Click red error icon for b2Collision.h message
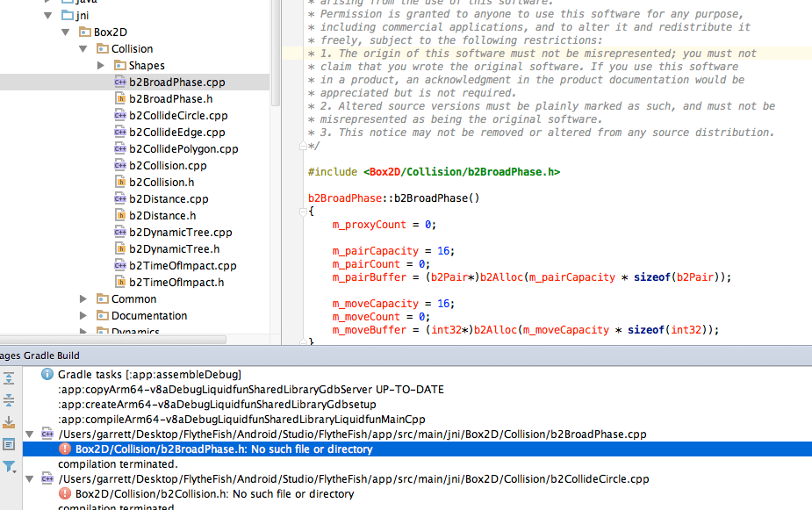 pos(65,494)
